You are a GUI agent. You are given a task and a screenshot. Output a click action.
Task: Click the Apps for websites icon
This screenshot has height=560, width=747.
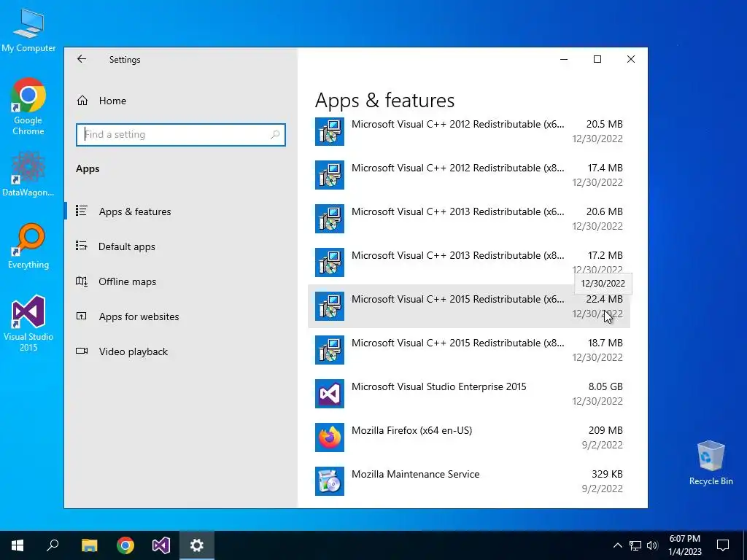(x=82, y=316)
